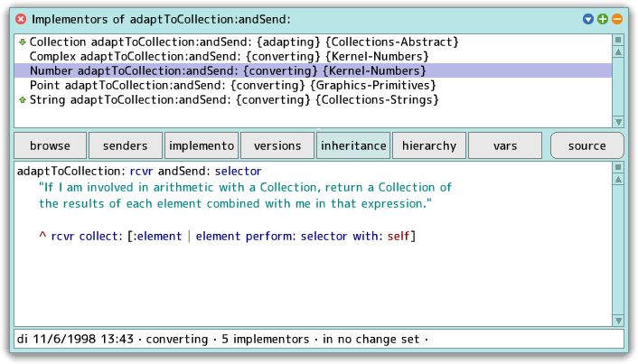The height and width of the screenshot is (364, 638).
Task: Open the blue window menu icon
Action: [587, 19]
